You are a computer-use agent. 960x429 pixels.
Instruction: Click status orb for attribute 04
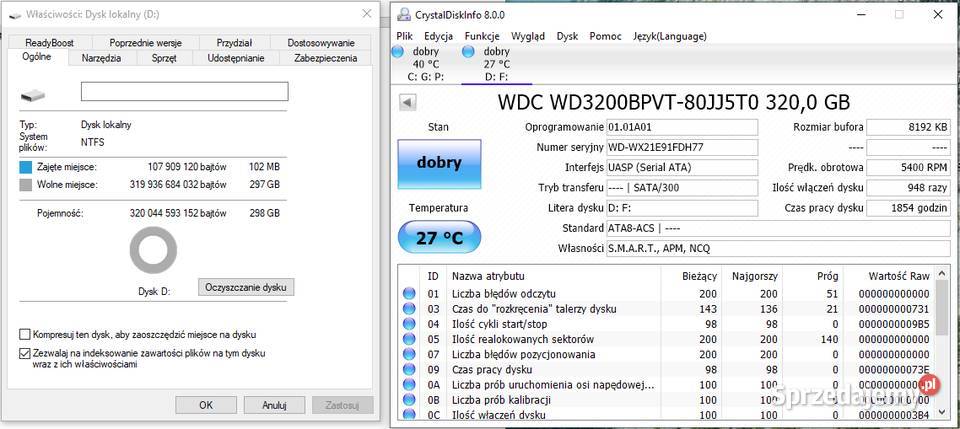pyautogui.click(x=409, y=324)
